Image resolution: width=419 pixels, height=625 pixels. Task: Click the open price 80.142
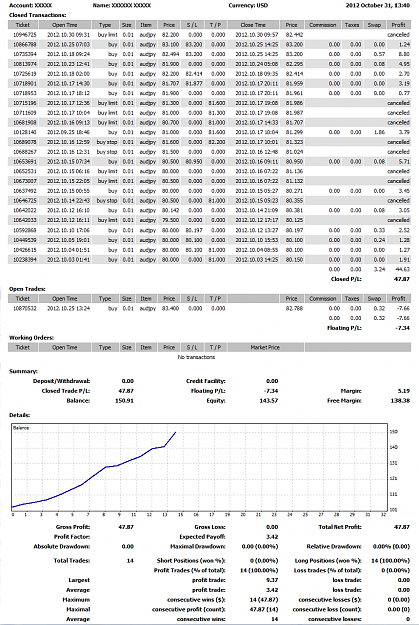click(170, 210)
